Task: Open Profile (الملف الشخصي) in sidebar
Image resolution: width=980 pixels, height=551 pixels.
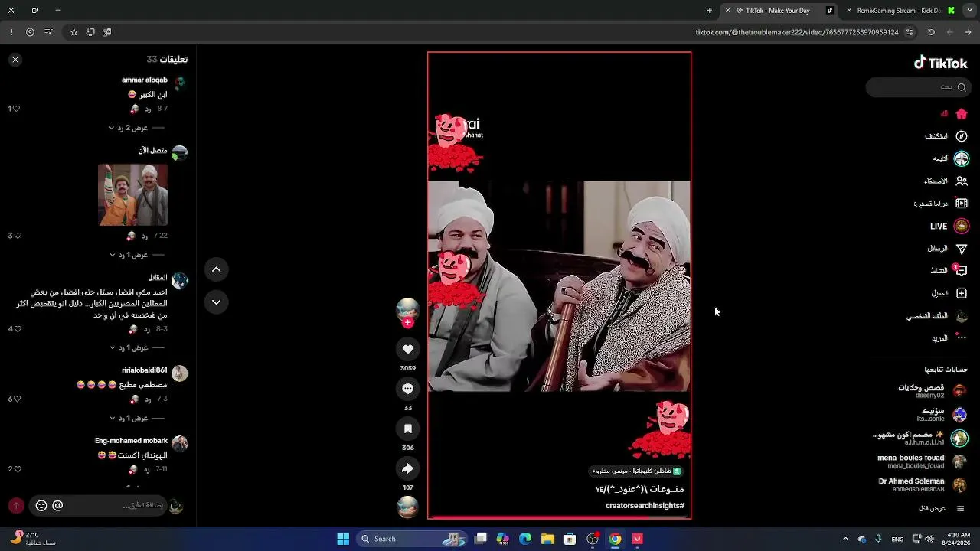Action: (x=937, y=316)
